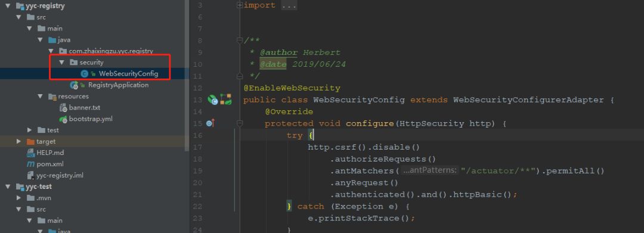
Task: Click the pom.xml Maven m icon
Action: point(30,164)
